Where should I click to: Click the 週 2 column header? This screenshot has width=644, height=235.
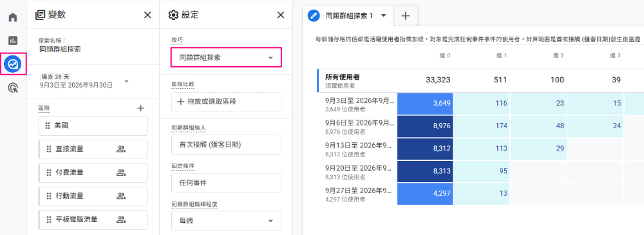[x=558, y=55]
